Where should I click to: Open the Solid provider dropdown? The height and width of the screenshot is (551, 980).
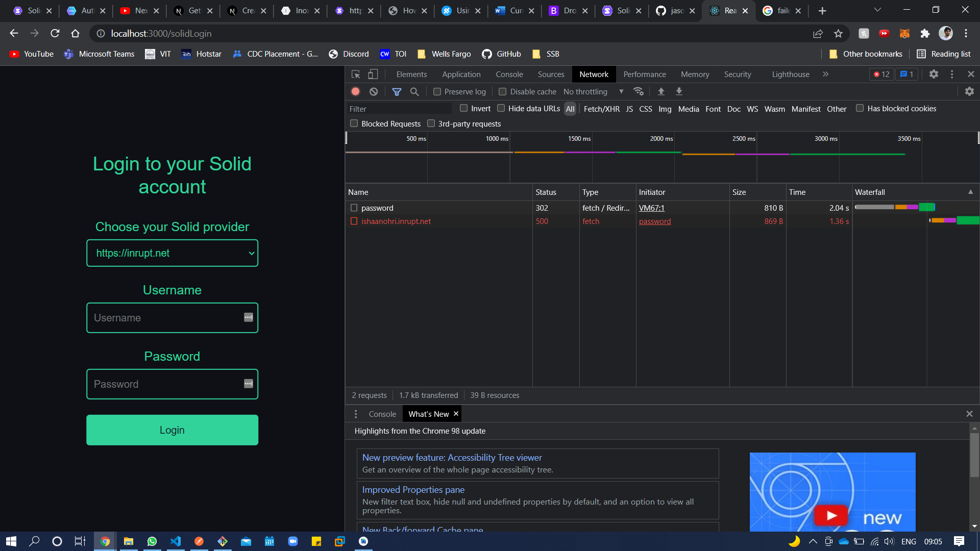pos(172,253)
